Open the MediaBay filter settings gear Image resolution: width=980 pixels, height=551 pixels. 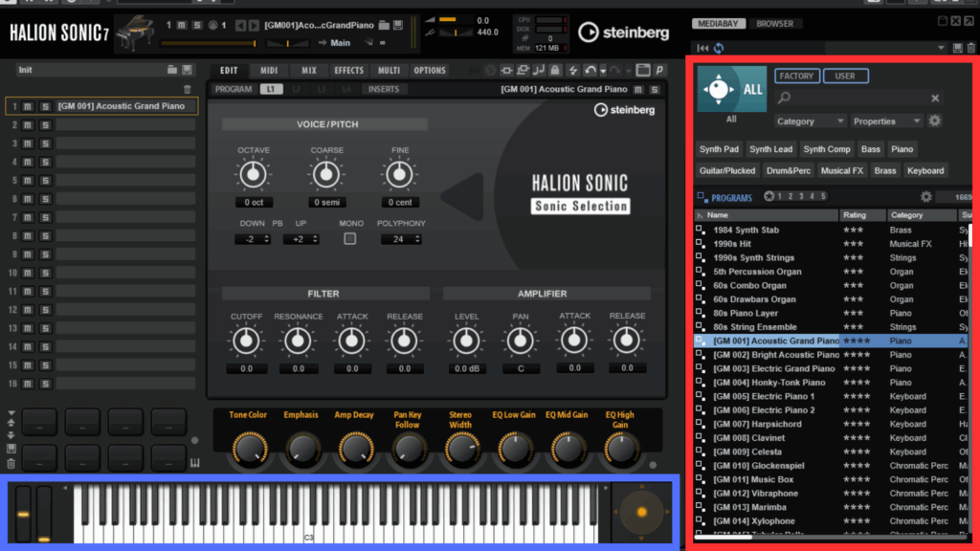(x=935, y=121)
